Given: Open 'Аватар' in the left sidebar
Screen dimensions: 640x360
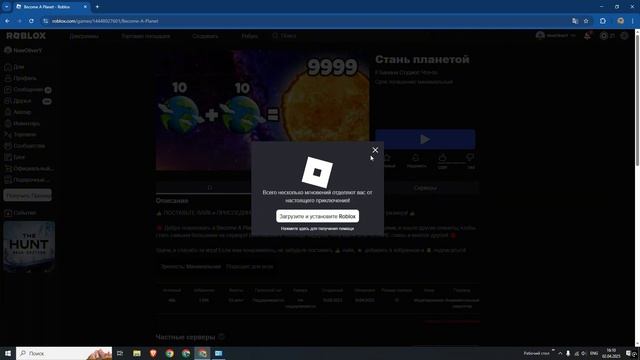Looking at the screenshot, I should click(x=22, y=112).
